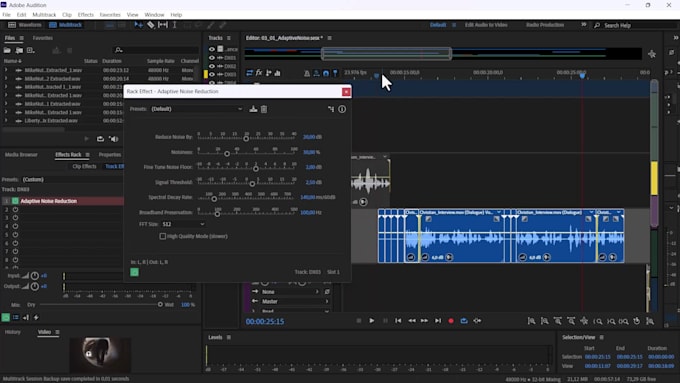The width and height of the screenshot is (680, 383).
Task: Toggle the metronome icon in the editor toolbar
Action: point(307,73)
